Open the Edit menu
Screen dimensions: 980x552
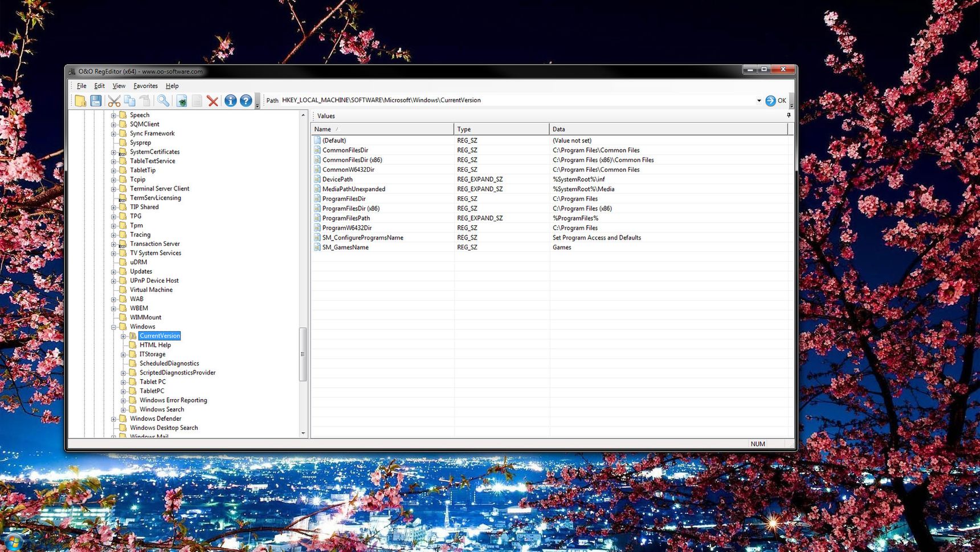(99, 86)
